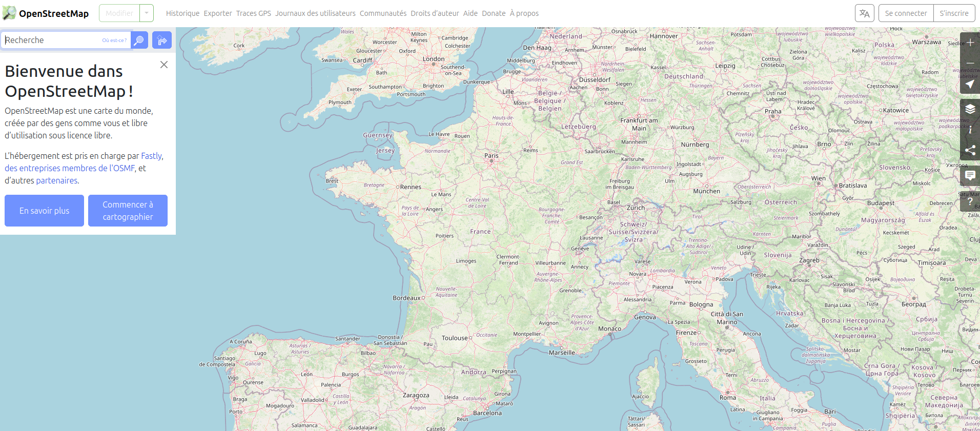Expand the Modifier dropdown arrow
Viewport: 980px width, 431px height.
(147, 13)
